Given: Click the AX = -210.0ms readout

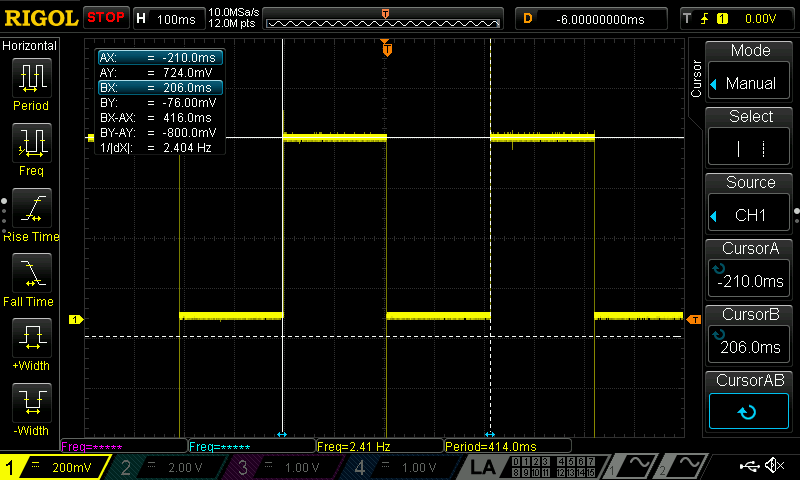Looking at the screenshot, I should [x=160, y=58].
